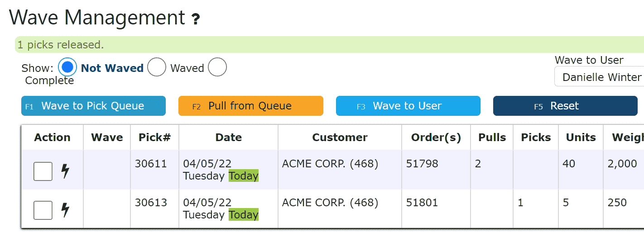Sort by the Customer column header
This screenshot has height=237, width=644.
coord(340,137)
